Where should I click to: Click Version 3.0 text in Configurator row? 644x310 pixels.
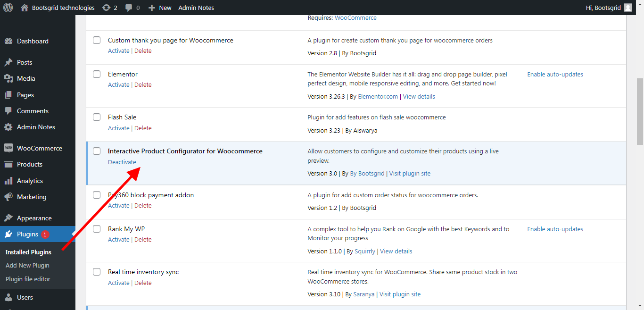(322, 173)
